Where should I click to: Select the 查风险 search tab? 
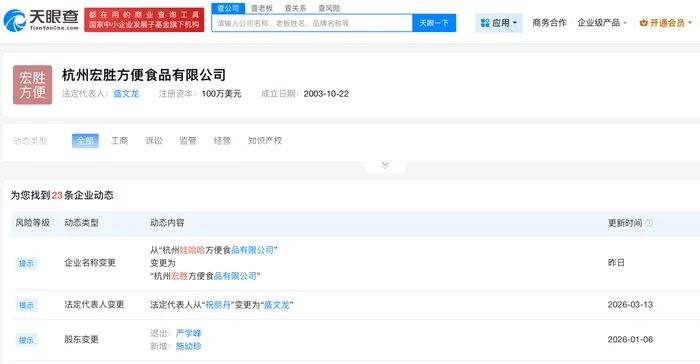point(329,8)
